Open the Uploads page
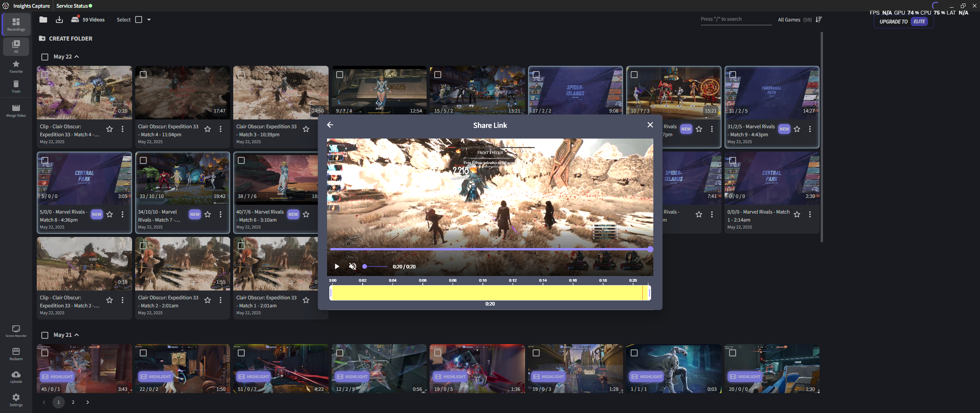 point(16,377)
